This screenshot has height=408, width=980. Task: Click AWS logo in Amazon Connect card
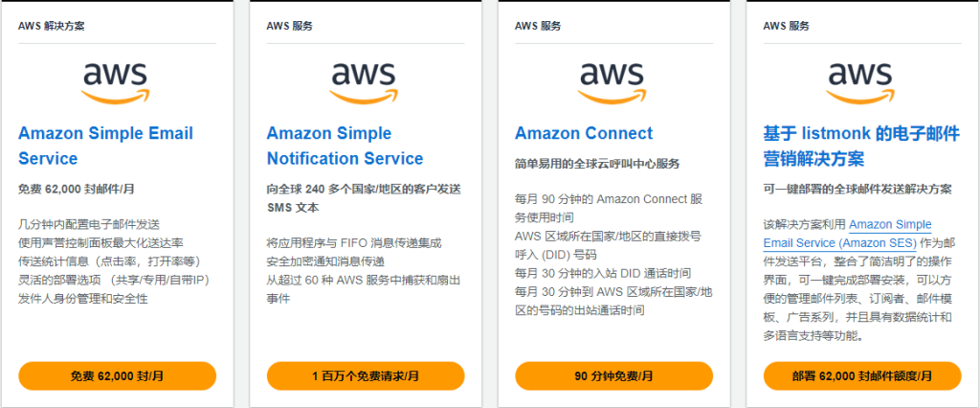[612, 80]
